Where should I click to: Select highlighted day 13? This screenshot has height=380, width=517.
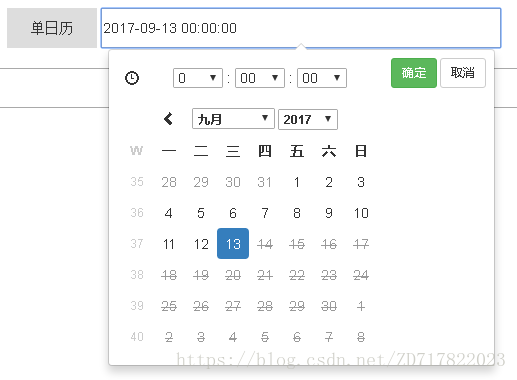(233, 244)
